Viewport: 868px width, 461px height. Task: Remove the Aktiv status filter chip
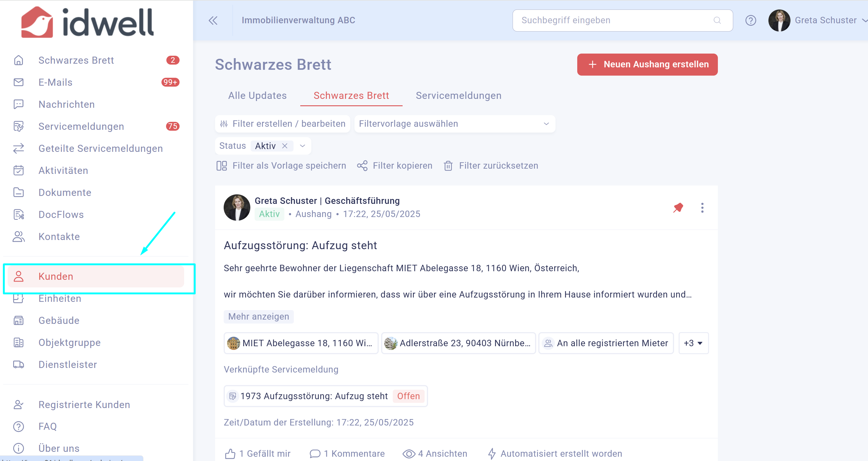(x=285, y=146)
